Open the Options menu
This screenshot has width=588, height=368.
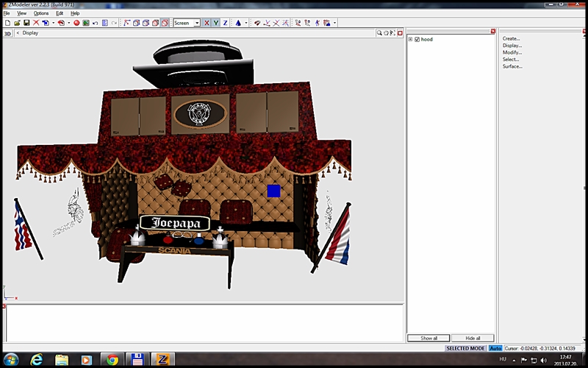41,13
